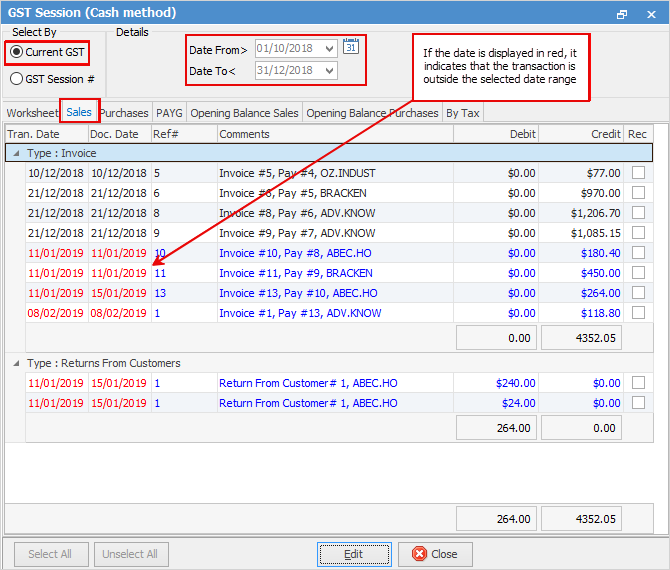
Task: Select row 'Invoice #8, Pay #6, ADV.KNOW'
Action: point(339,213)
